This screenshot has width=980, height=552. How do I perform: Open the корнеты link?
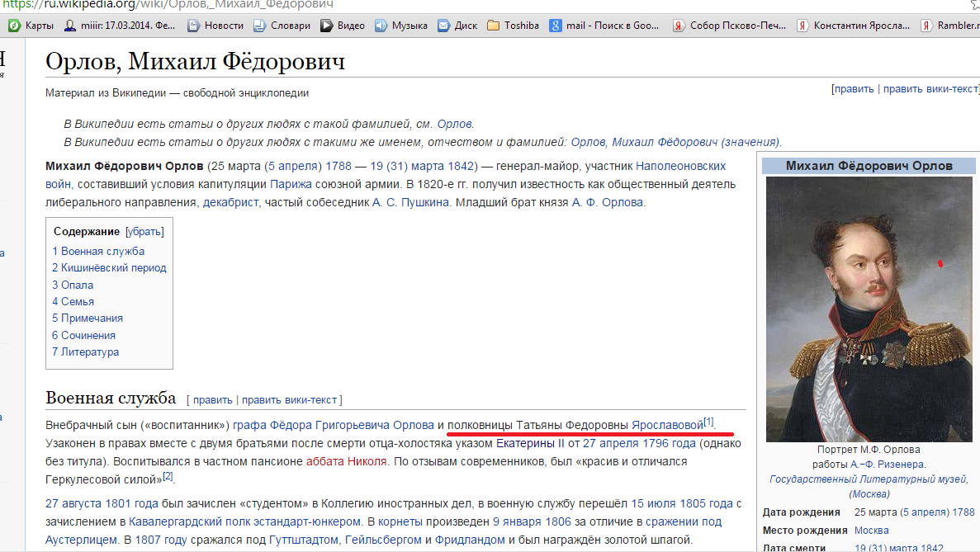(400, 521)
